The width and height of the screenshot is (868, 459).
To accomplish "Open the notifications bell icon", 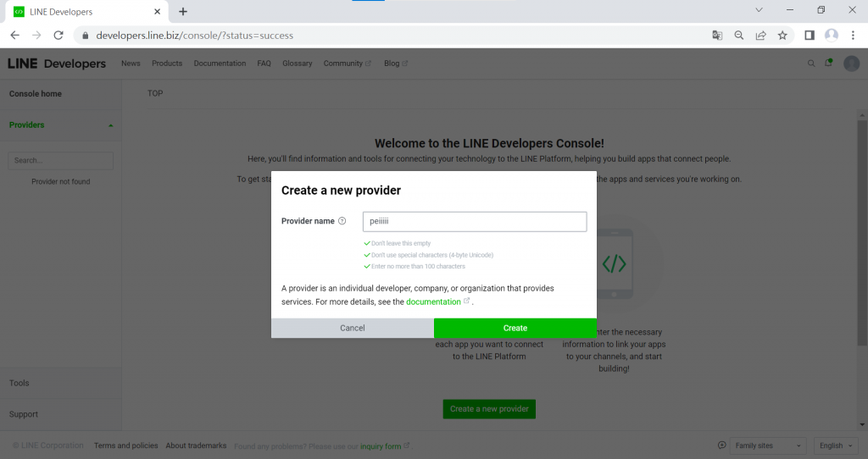I will [x=829, y=63].
